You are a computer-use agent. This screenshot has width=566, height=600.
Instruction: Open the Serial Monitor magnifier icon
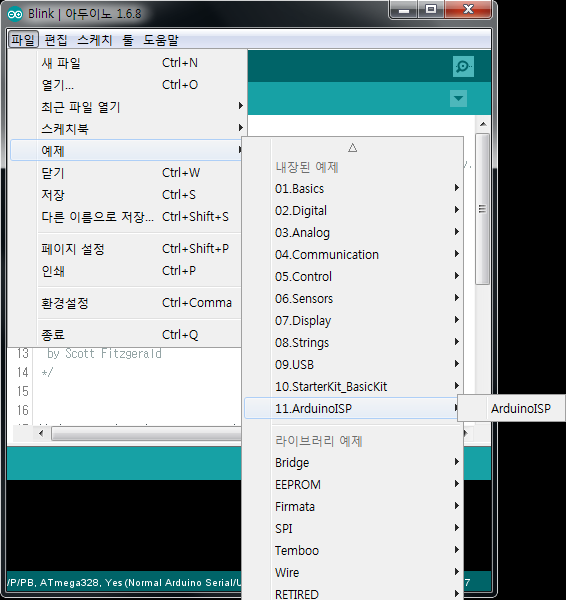(x=463, y=66)
